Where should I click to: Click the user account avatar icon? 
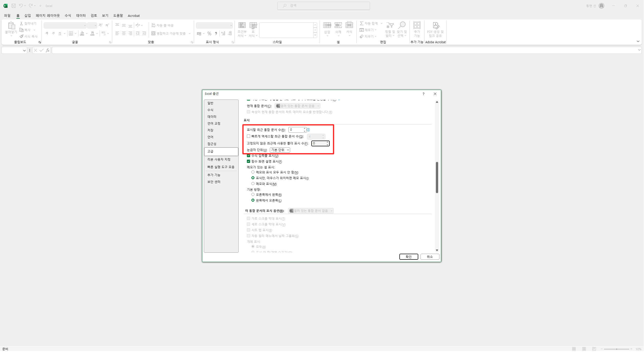tap(601, 6)
